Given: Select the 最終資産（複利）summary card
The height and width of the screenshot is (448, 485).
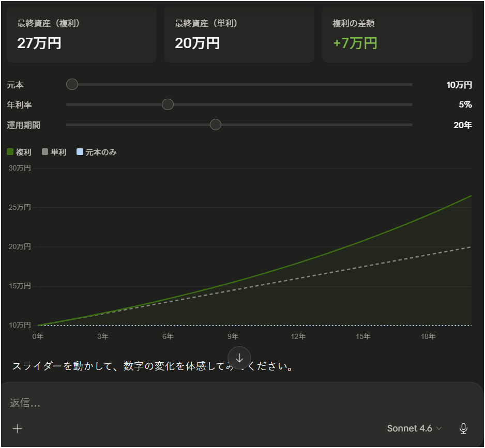Looking at the screenshot, I should point(82,35).
